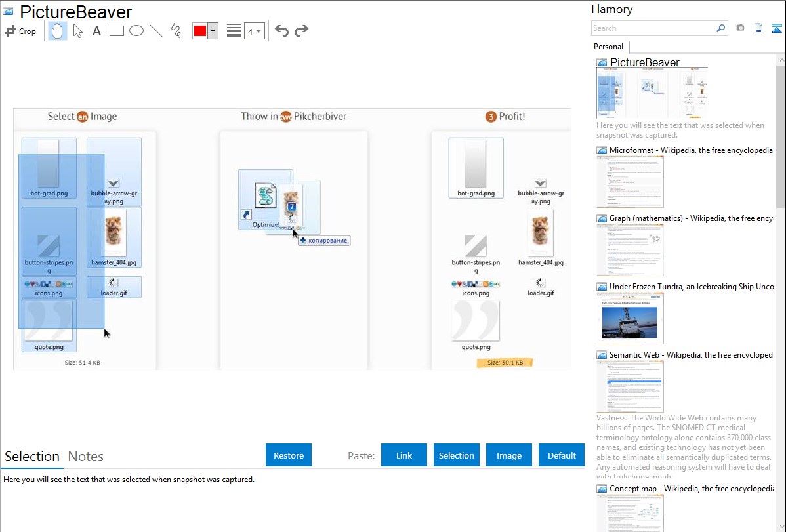
Task: Click the blue triangle icon in Flamory panel
Action: tap(776, 28)
